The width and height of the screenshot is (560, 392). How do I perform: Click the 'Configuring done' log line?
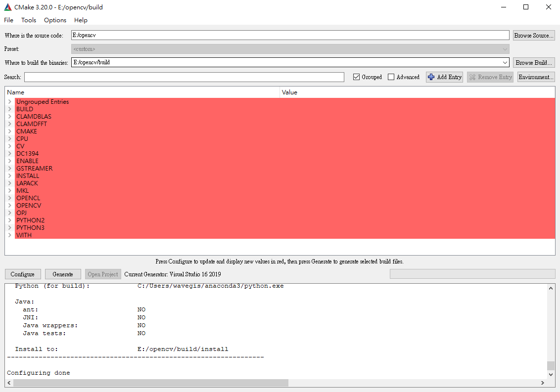tap(39, 373)
